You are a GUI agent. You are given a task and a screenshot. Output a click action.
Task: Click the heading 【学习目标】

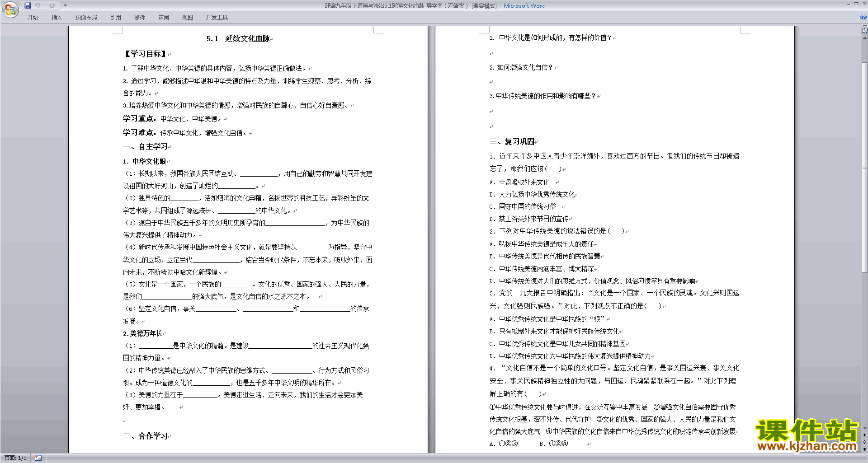145,54
